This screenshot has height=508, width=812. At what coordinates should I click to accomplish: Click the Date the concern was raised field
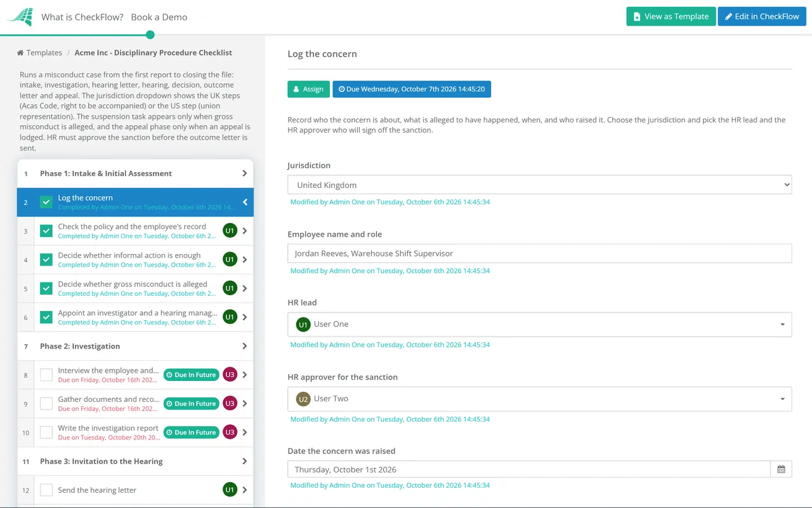click(x=529, y=469)
